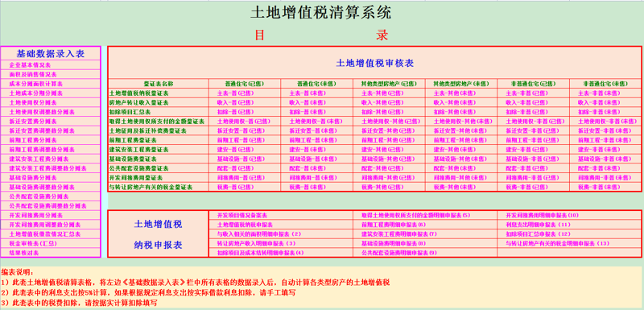Image resolution: width=644 pixels, height=310 pixels.
Task: Jump to 拆迁安置费分摊表
Action: tap(33, 121)
